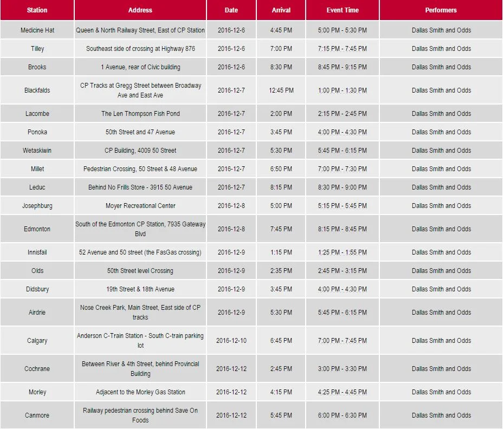Click address Adjacent to the Morley Gas Station
Viewport: 504px width, 429px height.
[x=140, y=392]
